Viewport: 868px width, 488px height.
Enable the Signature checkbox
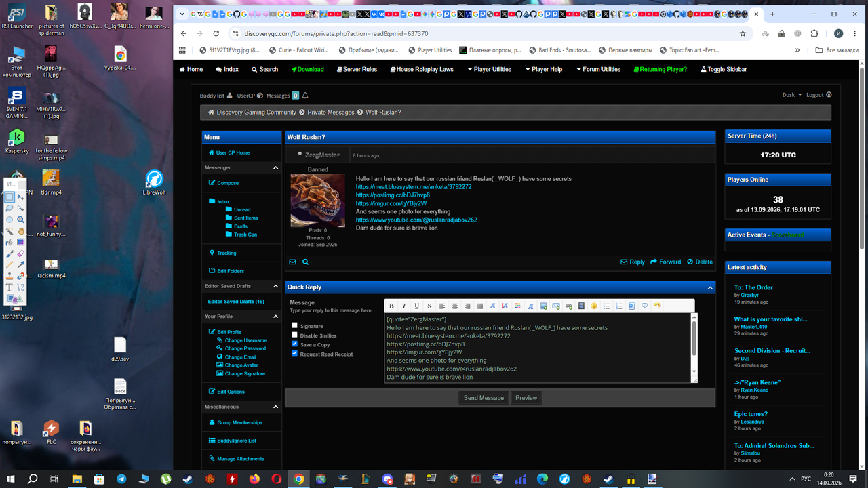tap(294, 325)
